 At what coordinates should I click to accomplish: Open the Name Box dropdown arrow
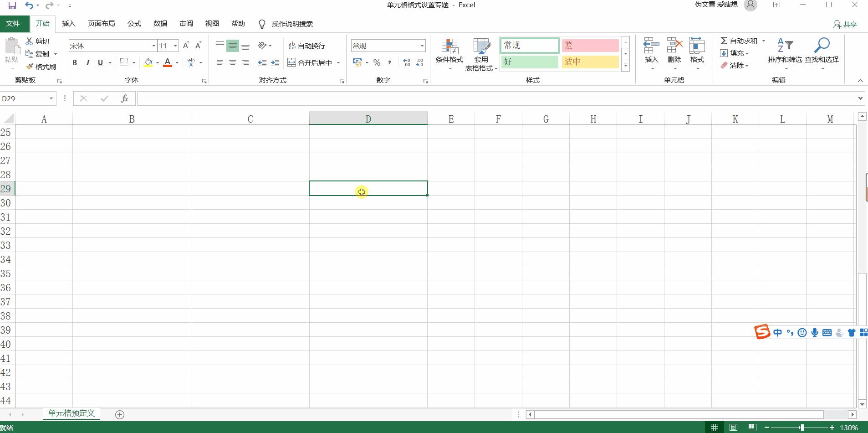[51, 98]
